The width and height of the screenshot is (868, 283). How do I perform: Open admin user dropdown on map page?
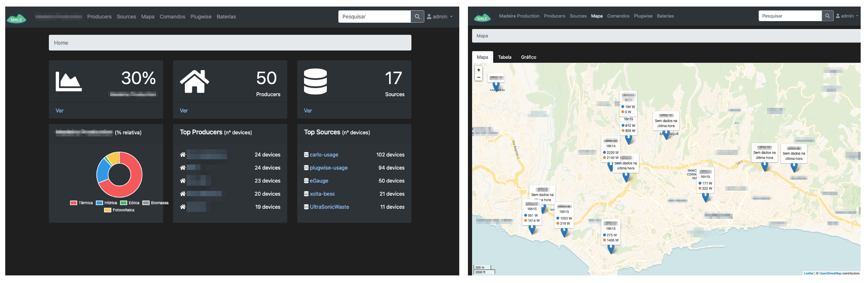tap(847, 16)
